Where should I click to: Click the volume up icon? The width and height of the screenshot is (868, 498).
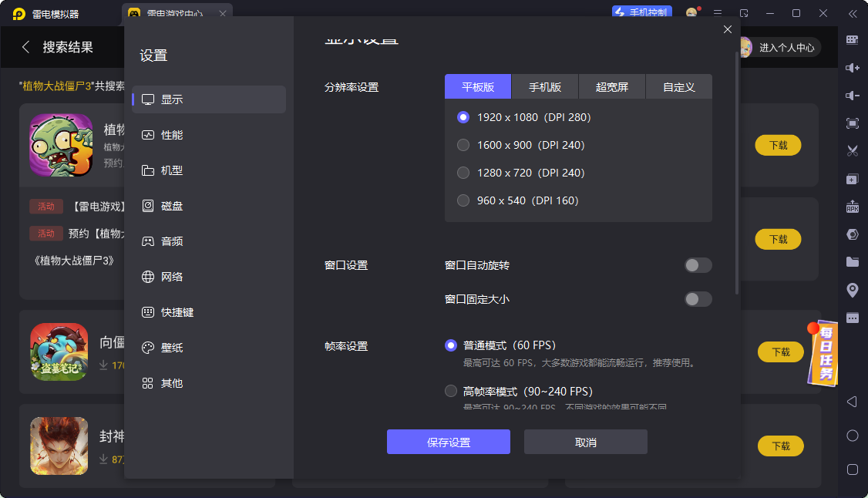coord(852,68)
